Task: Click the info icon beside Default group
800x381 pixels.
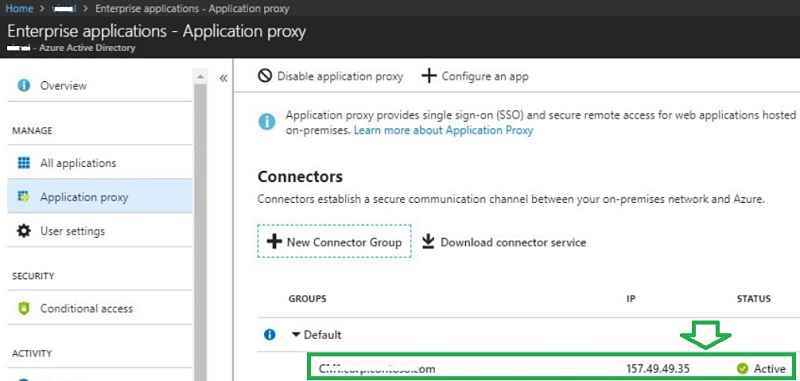Action: [x=269, y=335]
